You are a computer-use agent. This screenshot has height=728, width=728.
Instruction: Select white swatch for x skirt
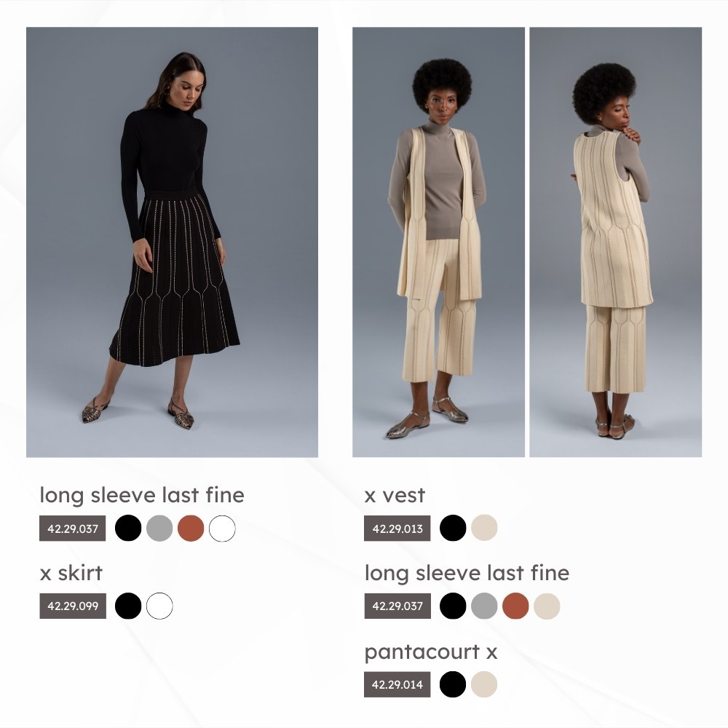[159, 606]
